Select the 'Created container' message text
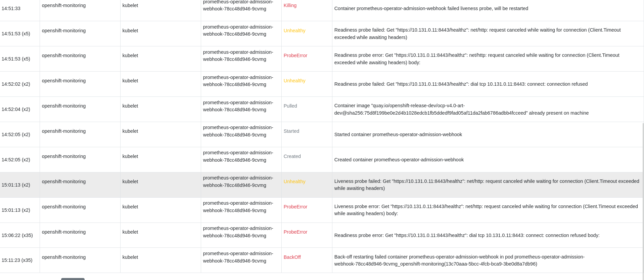 click(x=399, y=160)
